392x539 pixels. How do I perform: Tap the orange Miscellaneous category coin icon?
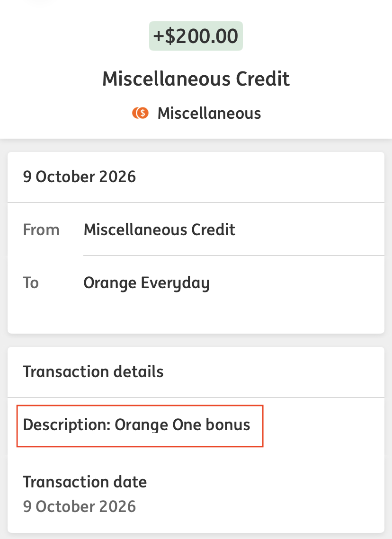point(140,113)
